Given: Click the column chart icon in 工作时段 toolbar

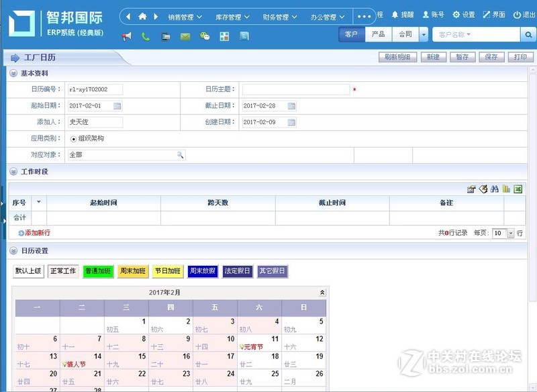Looking at the screenshot, I should 506,189.
